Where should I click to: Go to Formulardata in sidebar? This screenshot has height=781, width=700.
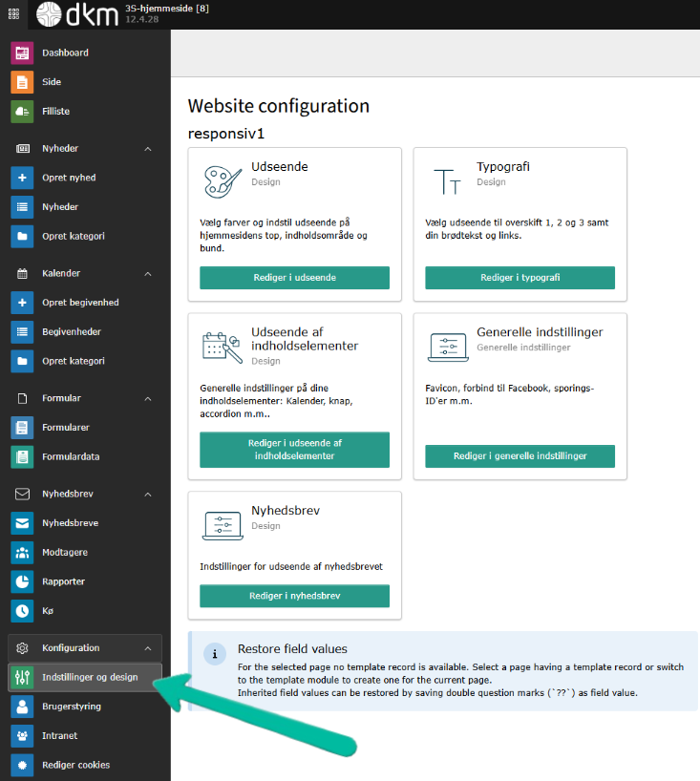pos(70,456)
